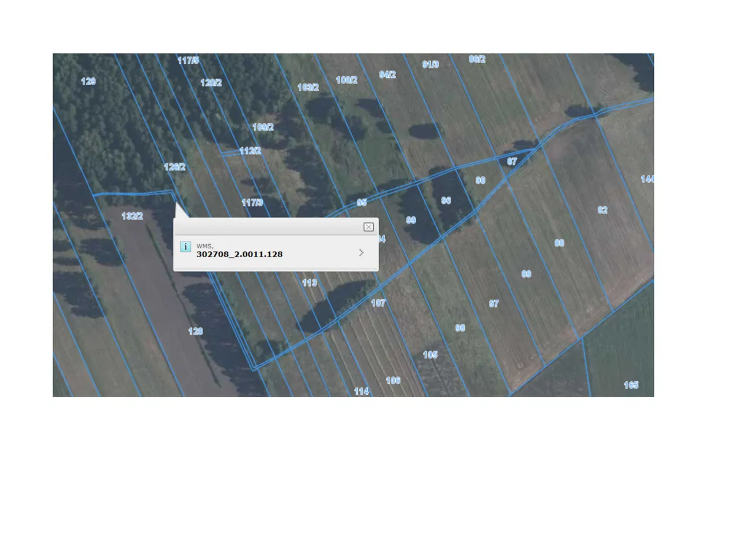Select parcel ID 302708_2.0011.128 text
756x535 pixels.
(239, 254)
